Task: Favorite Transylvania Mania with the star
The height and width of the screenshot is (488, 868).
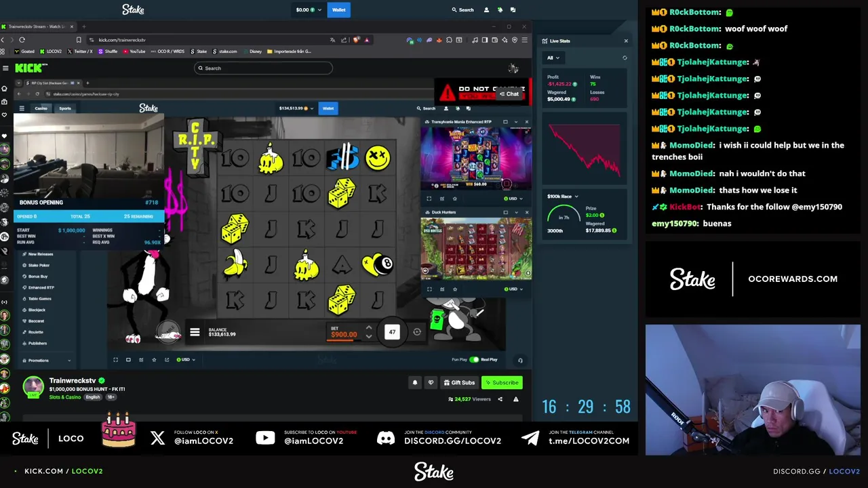Action: (x=455, y=199)
